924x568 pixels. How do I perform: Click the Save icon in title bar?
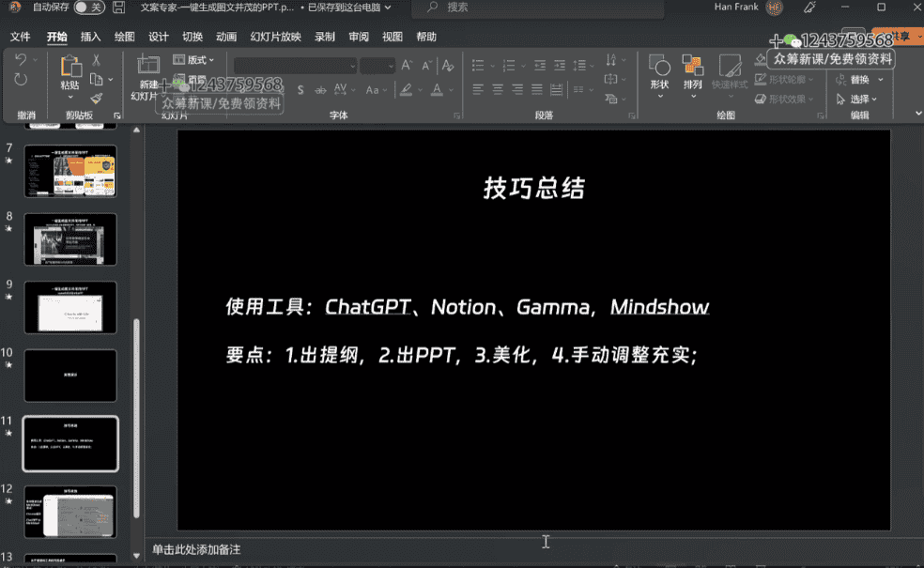coord(118,8)
